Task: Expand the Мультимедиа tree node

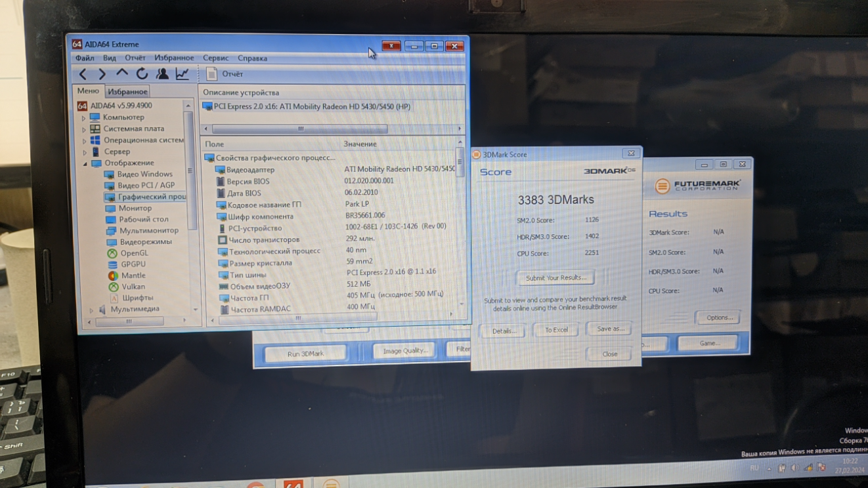Action: pyautogui.click(x=91, y=310)
